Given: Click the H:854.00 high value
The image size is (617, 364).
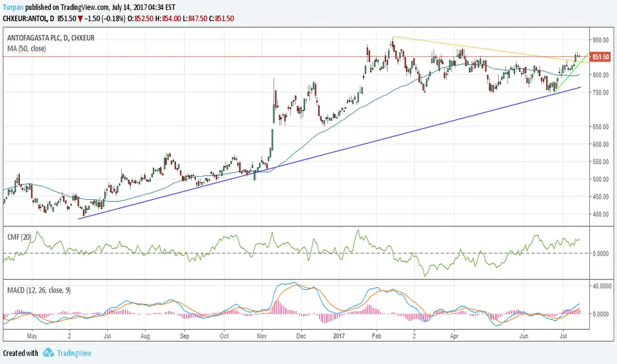Looking at the screenshot, I should [x=168, y=19].
